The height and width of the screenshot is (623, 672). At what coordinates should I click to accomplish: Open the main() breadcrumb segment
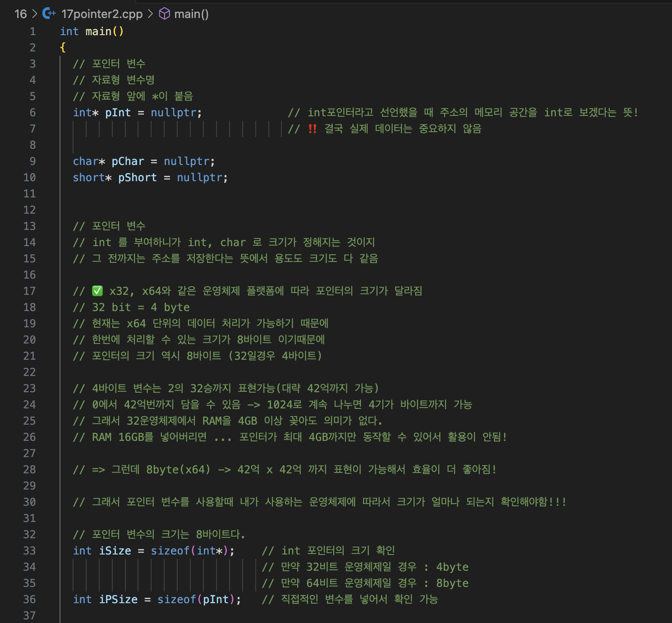pyautogui.click(x=191, y=14)
